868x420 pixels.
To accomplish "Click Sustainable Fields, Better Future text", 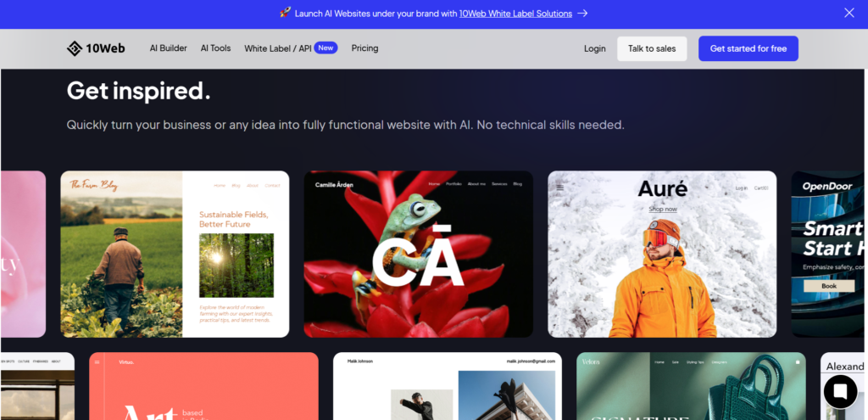I will 234,220.
